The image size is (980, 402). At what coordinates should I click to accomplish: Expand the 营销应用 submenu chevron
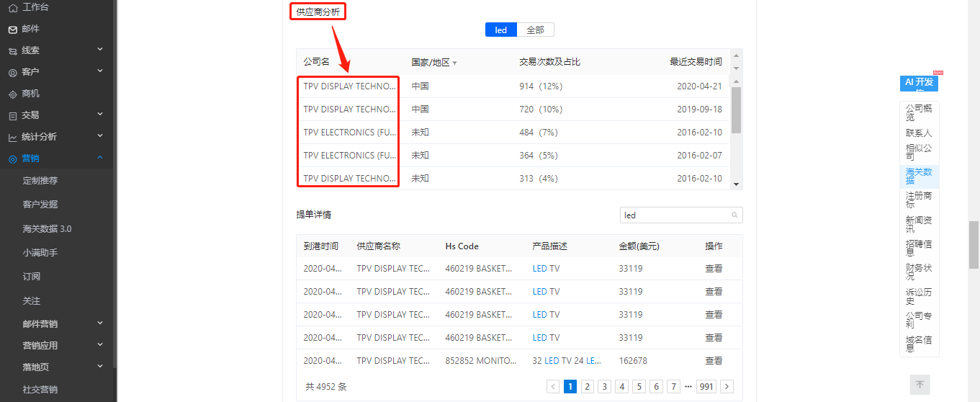(100, 345)
